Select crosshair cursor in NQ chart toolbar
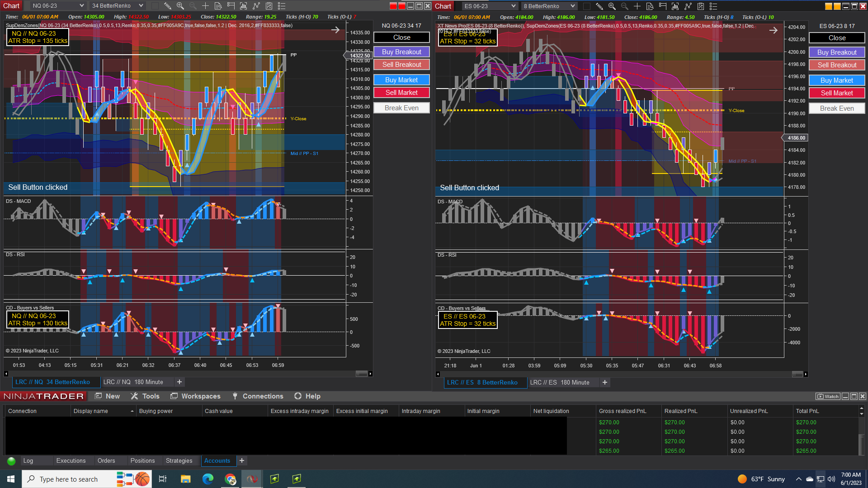This screenshot has height=488, width=868. coord(205,6)
